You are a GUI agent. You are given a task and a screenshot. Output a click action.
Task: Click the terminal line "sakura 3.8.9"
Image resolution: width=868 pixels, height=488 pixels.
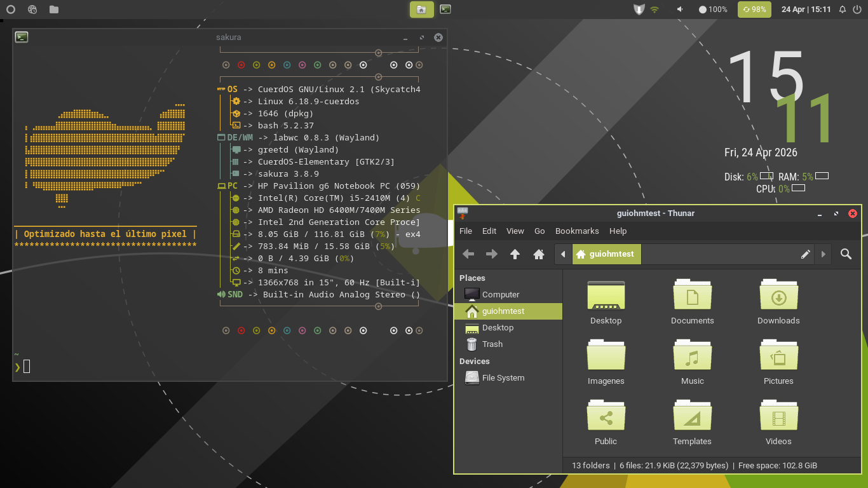tap(288, 174)
